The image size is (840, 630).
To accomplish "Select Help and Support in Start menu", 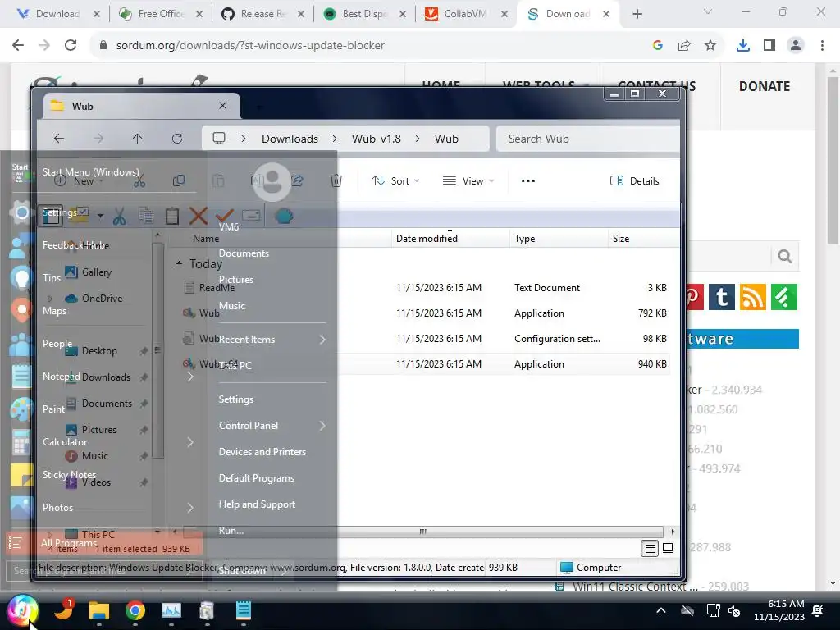I will (x=257, y=504).
